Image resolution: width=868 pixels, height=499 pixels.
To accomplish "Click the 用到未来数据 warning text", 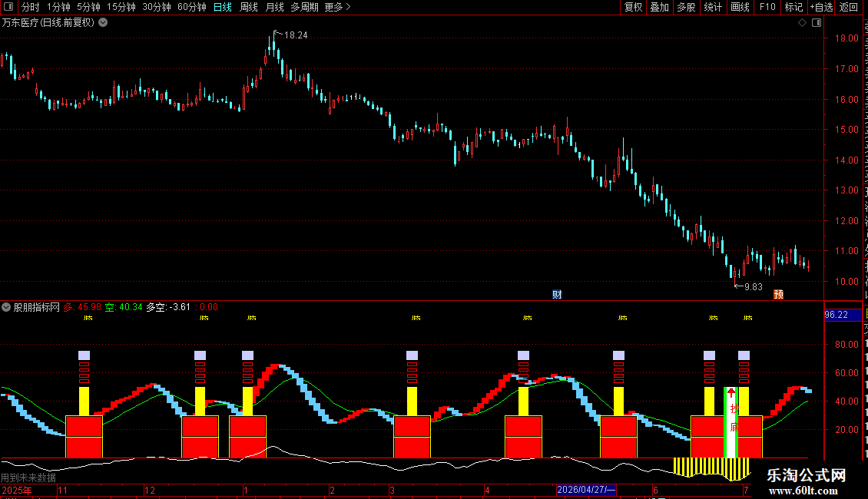I will point(28,478).
